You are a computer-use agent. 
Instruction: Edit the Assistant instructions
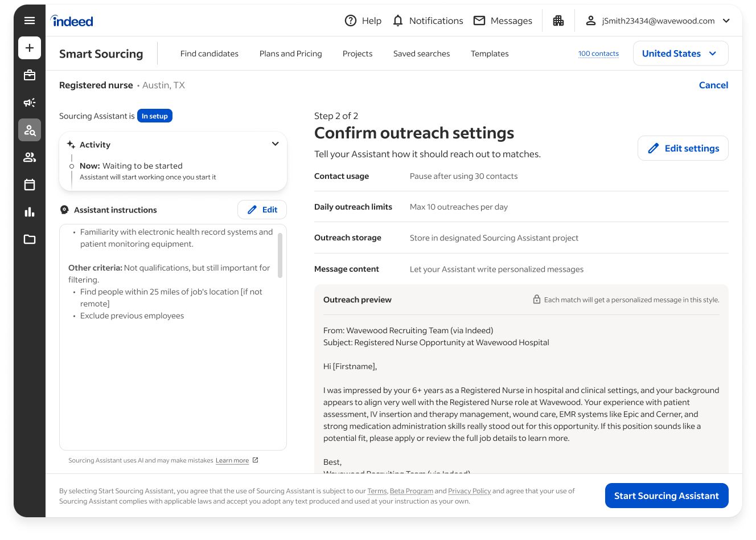pos(262,210)
